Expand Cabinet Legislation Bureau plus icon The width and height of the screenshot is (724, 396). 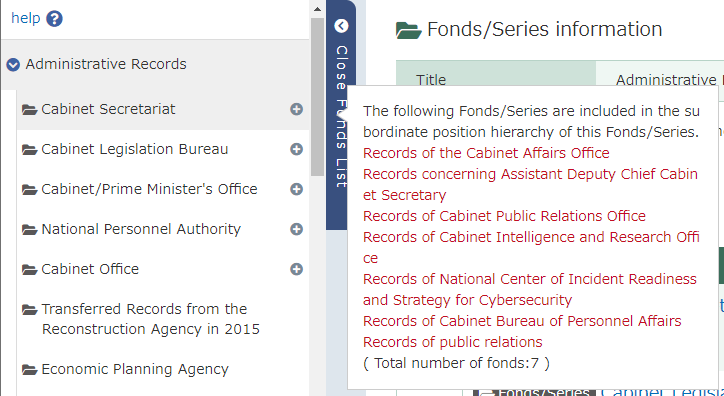pyautogui.click(x=296, y=149)
